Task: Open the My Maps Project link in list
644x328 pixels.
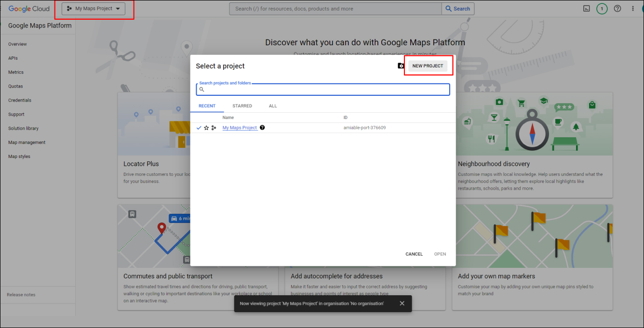Action: click(x=240, y=128)
